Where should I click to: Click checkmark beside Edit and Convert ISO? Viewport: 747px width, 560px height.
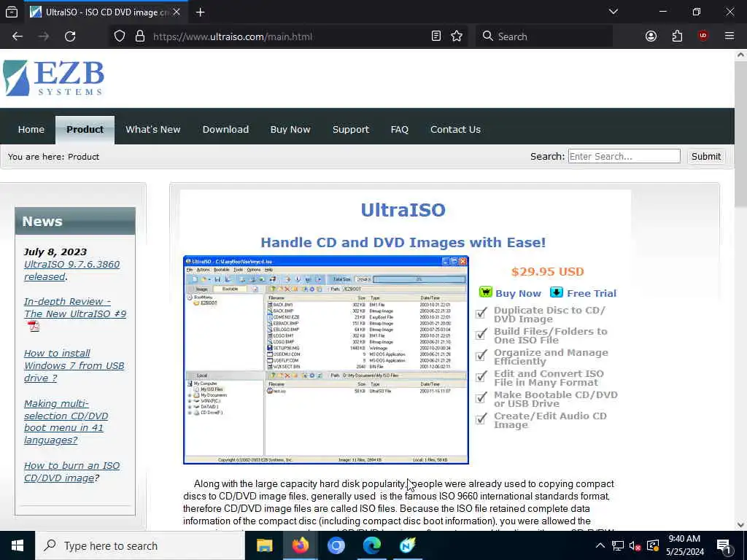(x=481, y=376)
